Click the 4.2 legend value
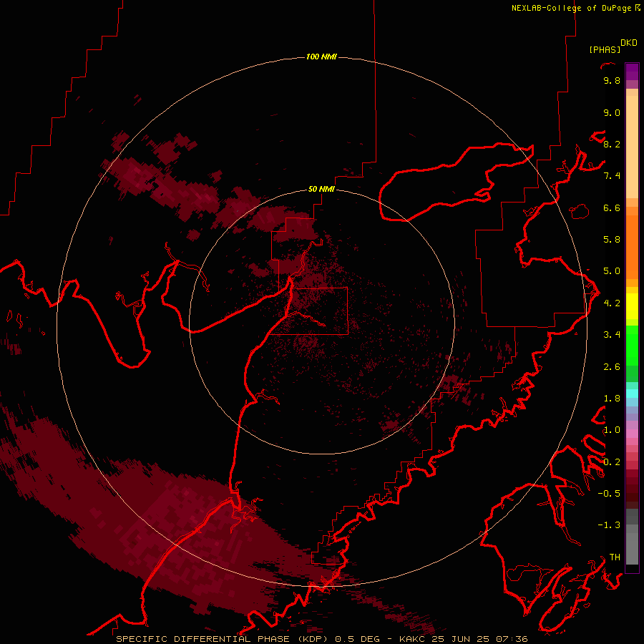The image size is (644, 644). (612, 303)
